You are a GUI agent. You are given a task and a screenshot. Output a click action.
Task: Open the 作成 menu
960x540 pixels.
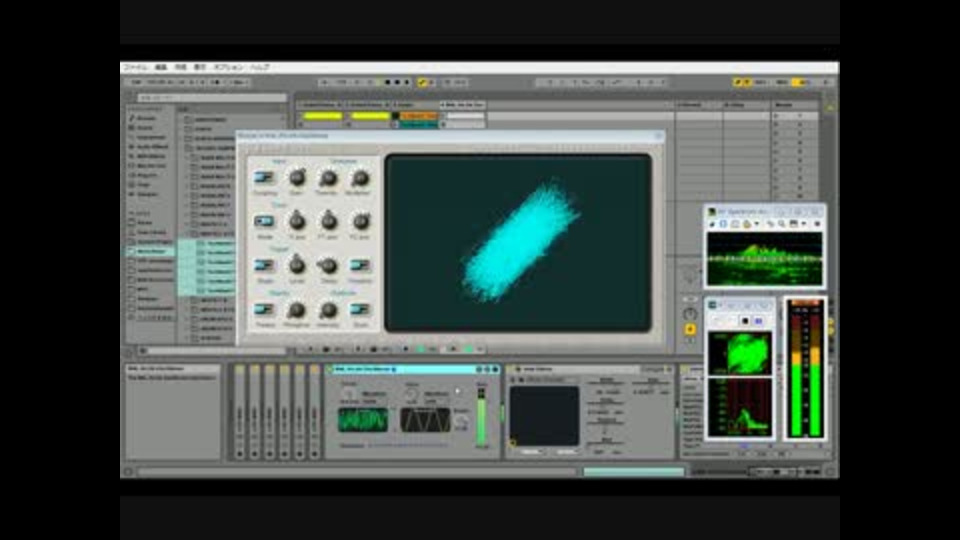point(180,67)
